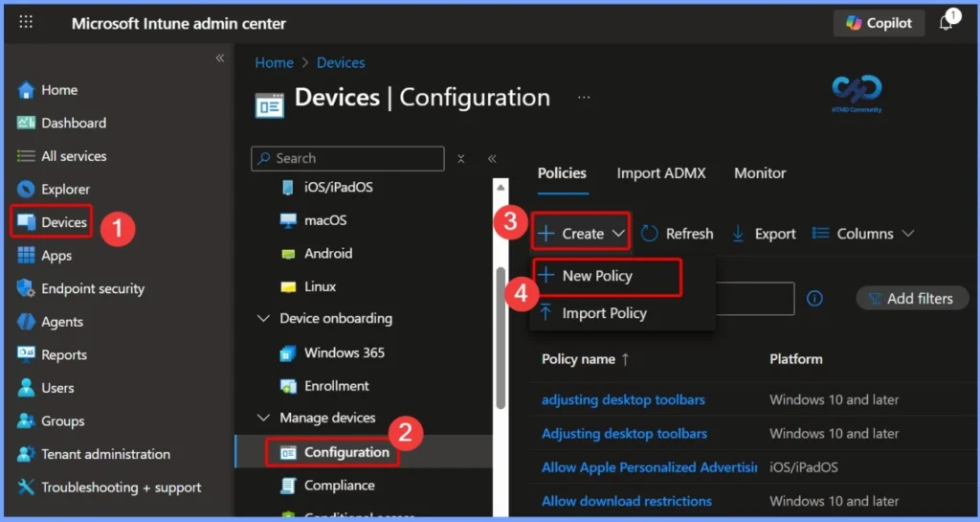Open Windows 365 under Device onboarding
The width and height of the screenshot is (980, 522).
click(x=344, y=352)
